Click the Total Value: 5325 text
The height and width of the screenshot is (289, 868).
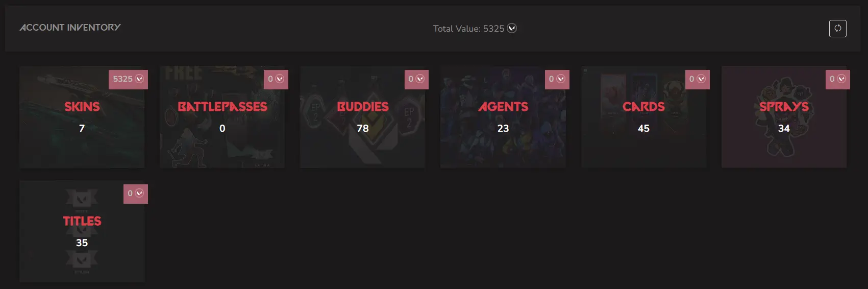[468, 29]
